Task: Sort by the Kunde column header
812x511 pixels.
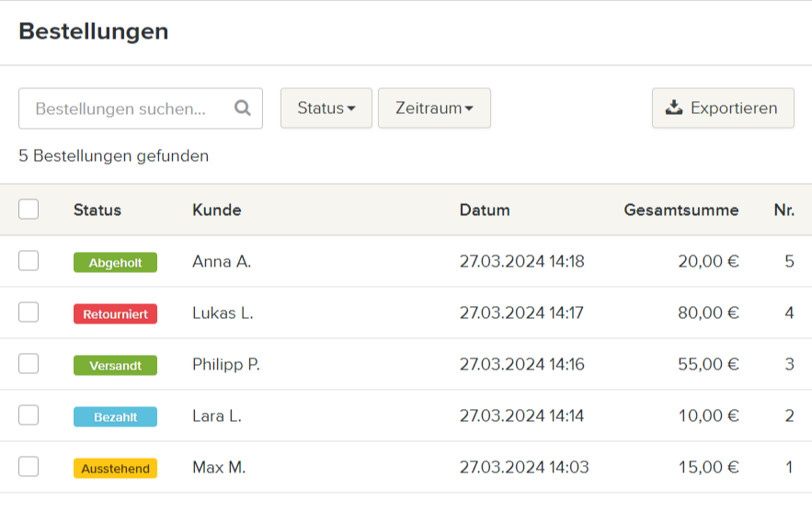Action: 216,210
